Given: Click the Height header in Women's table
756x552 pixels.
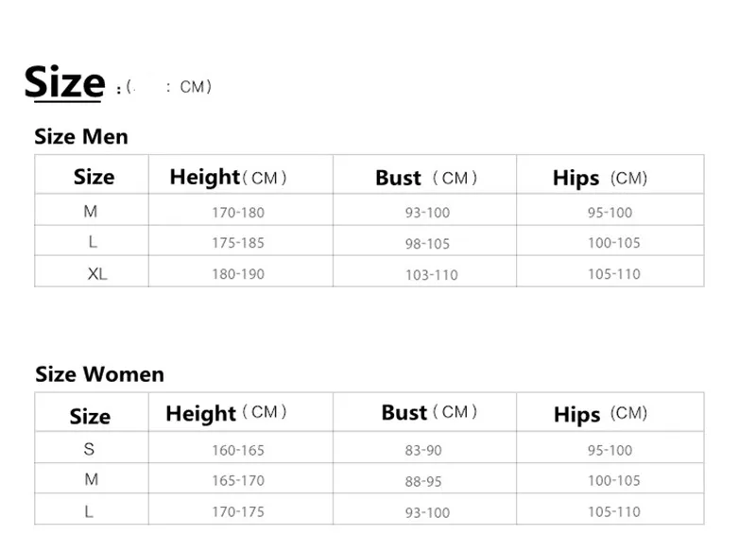Looking at the screenshot, I should click(x=225, y=413).
